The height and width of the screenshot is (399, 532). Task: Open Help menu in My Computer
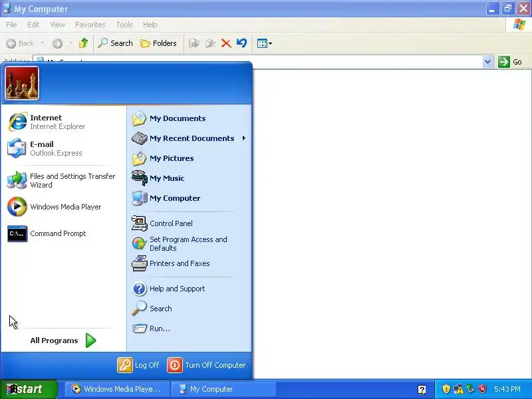click(150, 25)
